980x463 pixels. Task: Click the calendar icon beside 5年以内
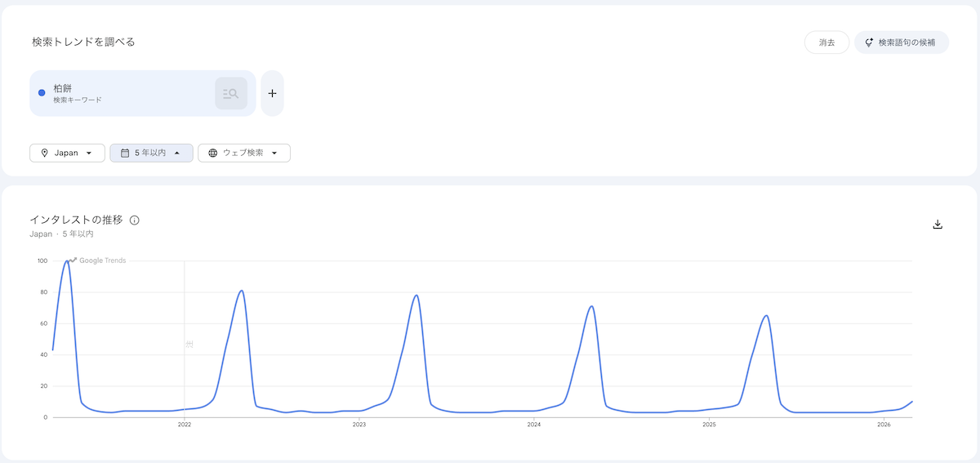(124, 153)
